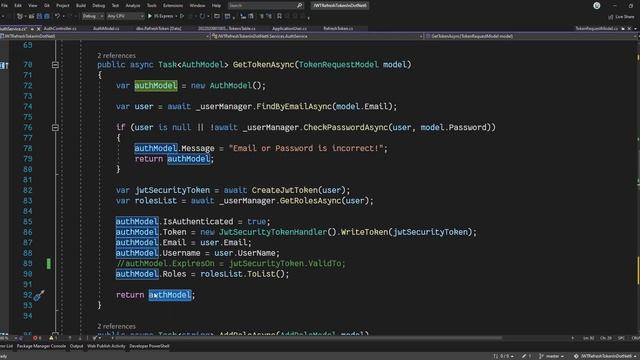The image size is (640, 360).
Task: Click the account avatar icon
Action: [x=596, y=6]
